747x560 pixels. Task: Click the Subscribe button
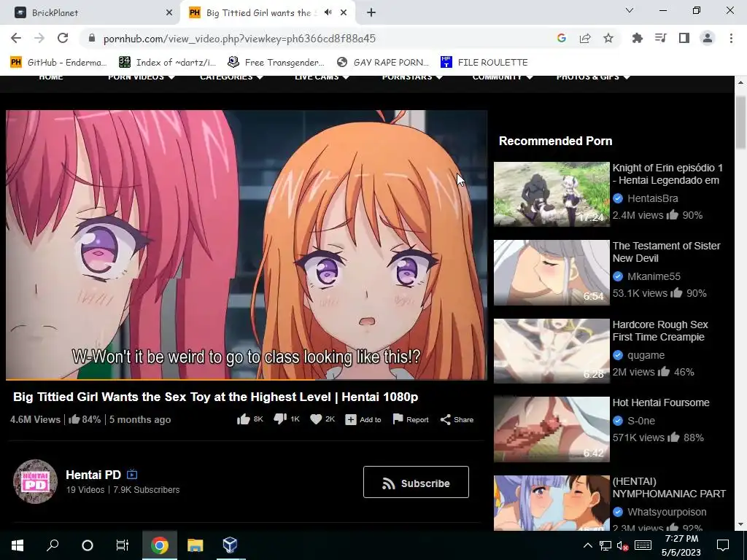(x=416, y=483)
